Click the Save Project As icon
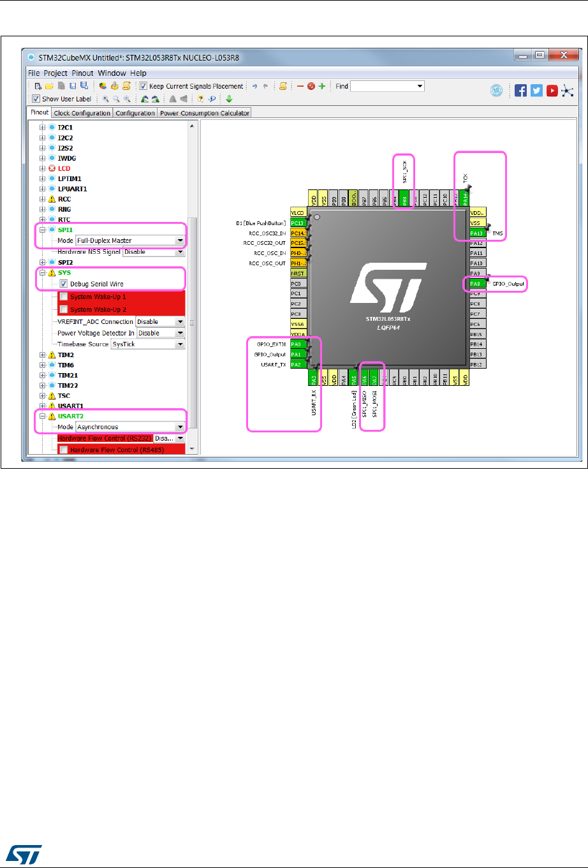Image resolution: width=588 pixels, height=868 pixels. click(x=84, y=86)
